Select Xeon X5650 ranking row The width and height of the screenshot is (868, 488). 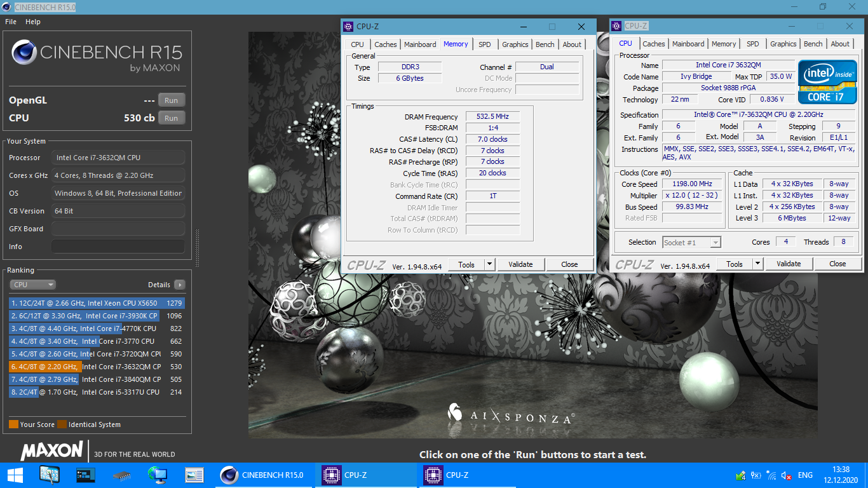[x=97, y=303]
